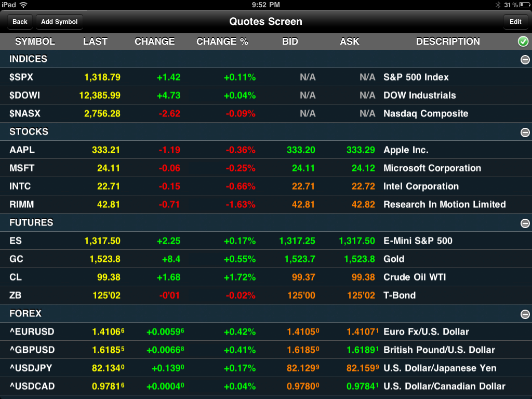
Task: Tap U.S. Dollar/Japanese Yen description
Action: [440, 368]
